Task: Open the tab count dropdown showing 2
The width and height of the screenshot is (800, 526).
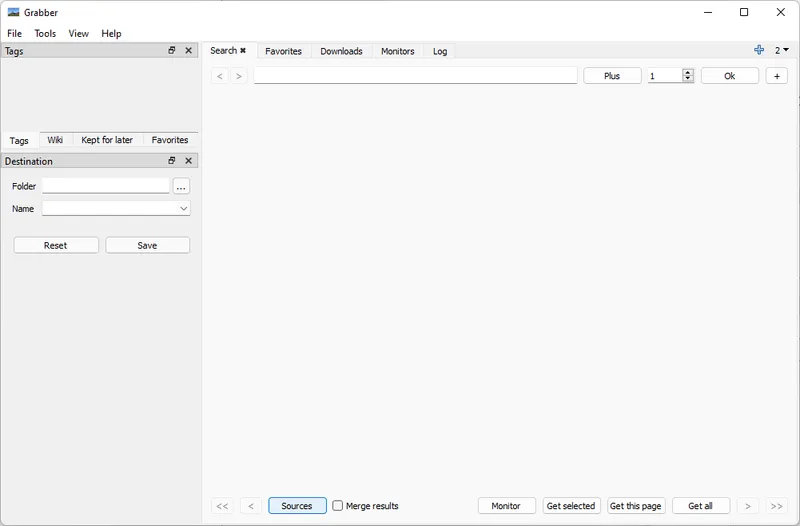Action: click(782, 50)
